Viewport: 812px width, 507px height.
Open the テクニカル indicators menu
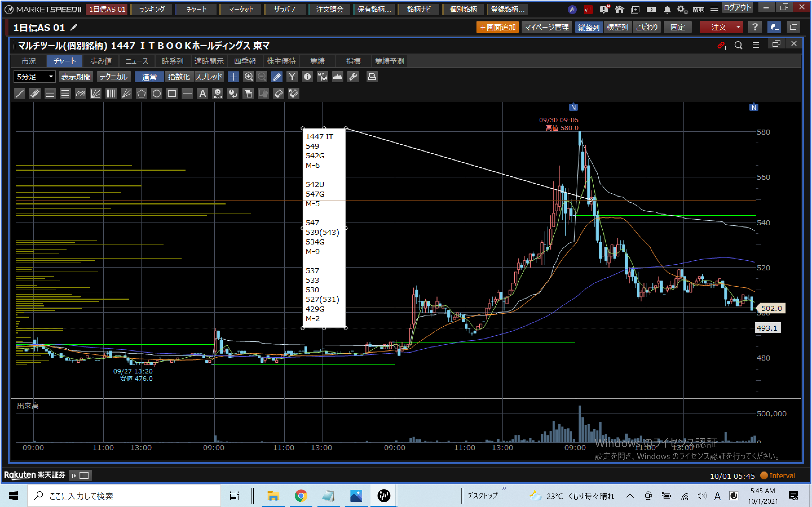113,77
